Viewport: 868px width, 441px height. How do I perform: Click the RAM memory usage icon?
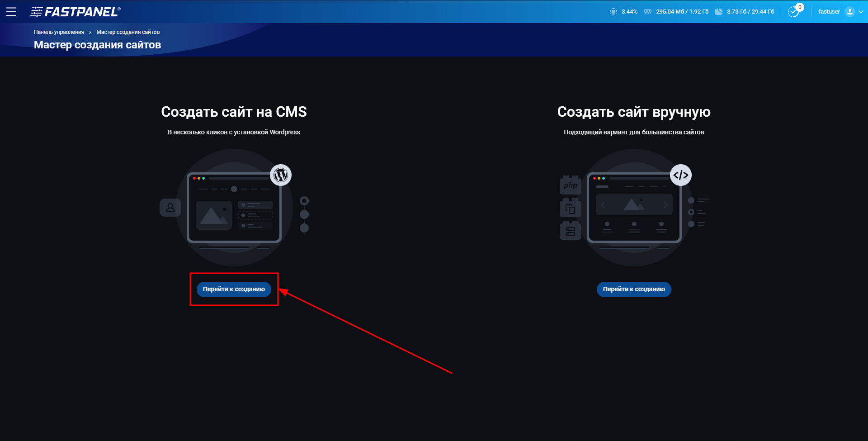pos(647,11)
